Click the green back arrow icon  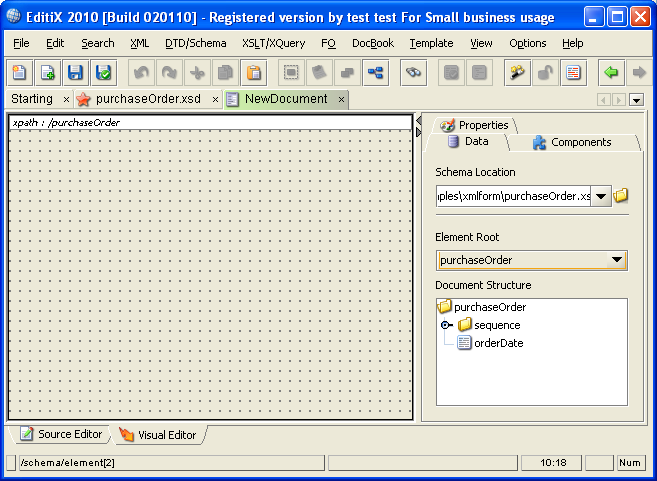pos(610,73)
